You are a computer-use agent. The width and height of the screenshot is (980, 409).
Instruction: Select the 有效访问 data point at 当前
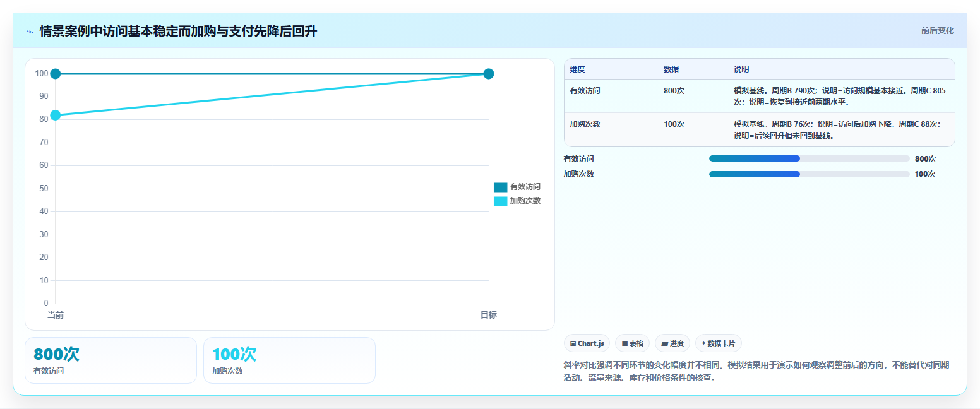(56, 74)
